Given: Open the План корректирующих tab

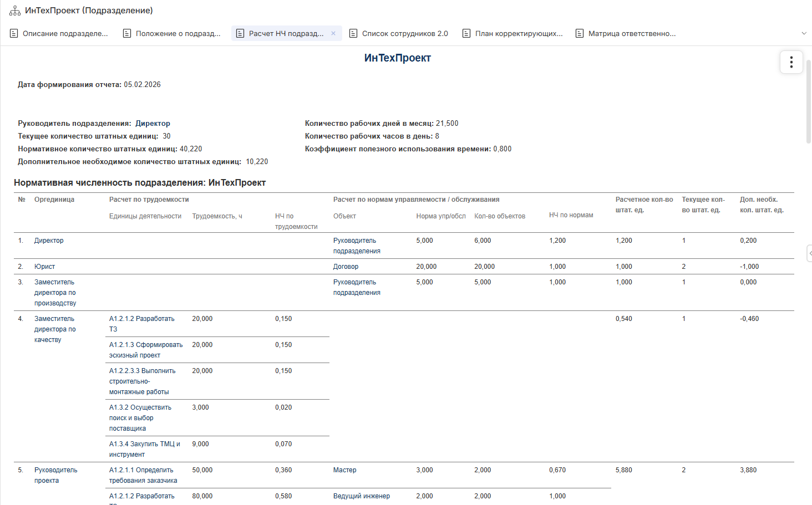Looking at the screenshot, I should 518,34.
